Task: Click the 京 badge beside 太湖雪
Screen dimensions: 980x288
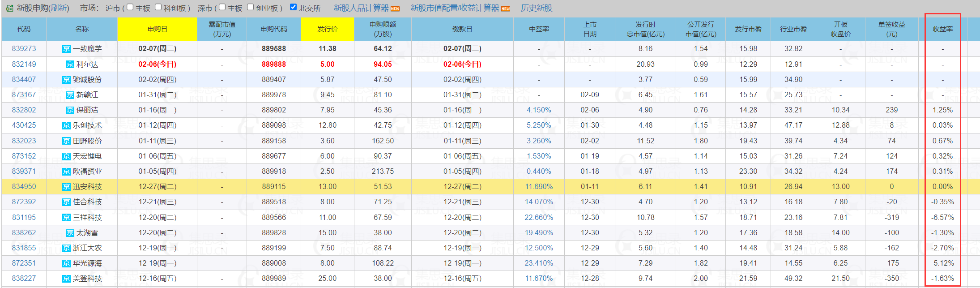Action: [70, 233]
